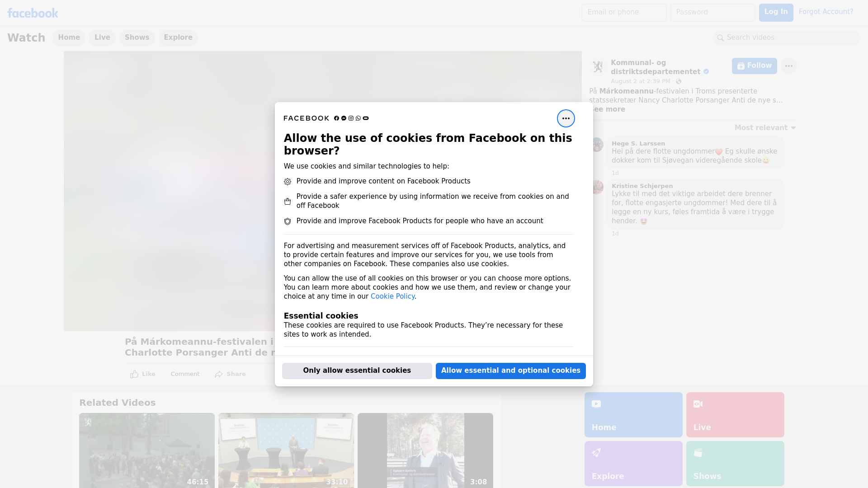This screenshot has width=868, height=488.
Task: Click the verified badge beside distriktsdepartementet
Action: (706, 72)
